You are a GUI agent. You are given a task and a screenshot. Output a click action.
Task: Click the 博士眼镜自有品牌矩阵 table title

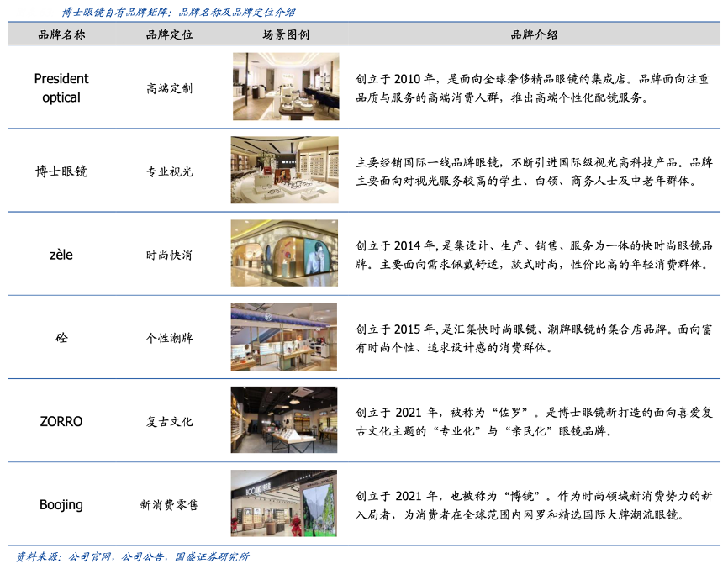pos(178,12)
